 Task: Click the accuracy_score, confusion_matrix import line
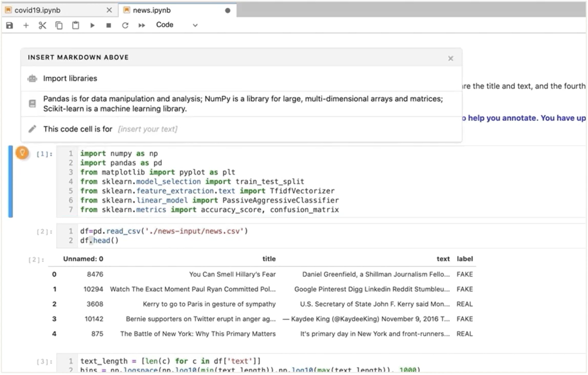(209, 210)
